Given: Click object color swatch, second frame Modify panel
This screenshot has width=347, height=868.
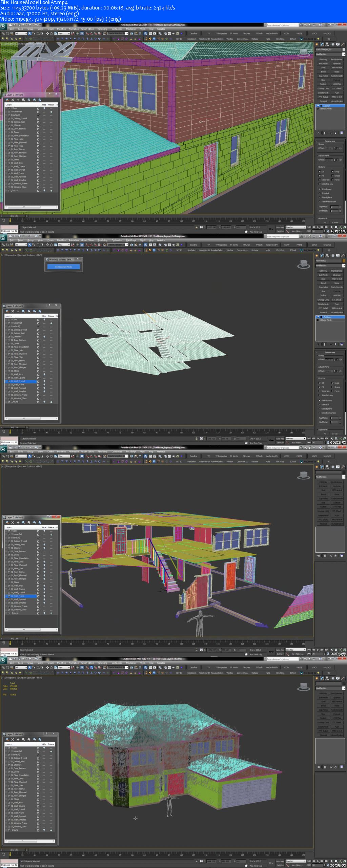Looking at the screenshot, I should tap(344, 261).
